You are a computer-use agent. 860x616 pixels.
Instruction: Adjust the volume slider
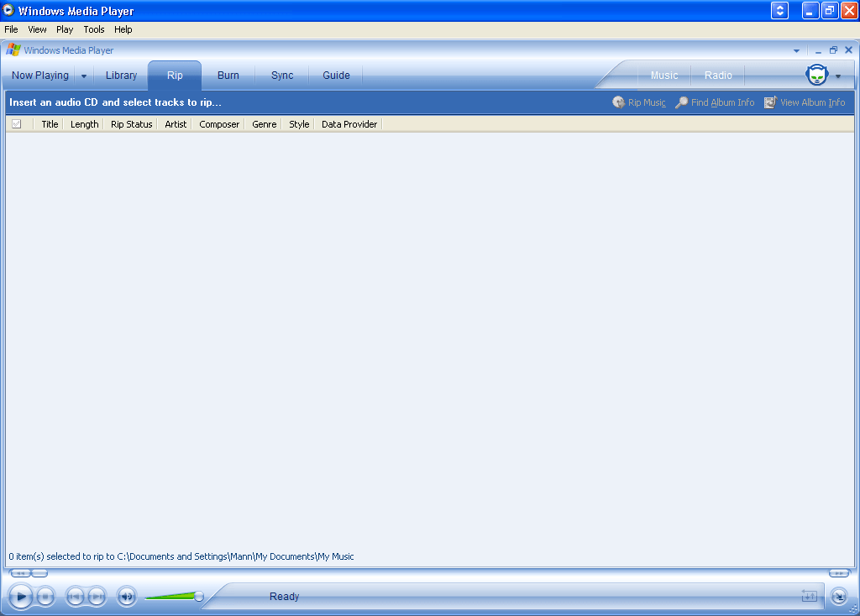[200, 596]
